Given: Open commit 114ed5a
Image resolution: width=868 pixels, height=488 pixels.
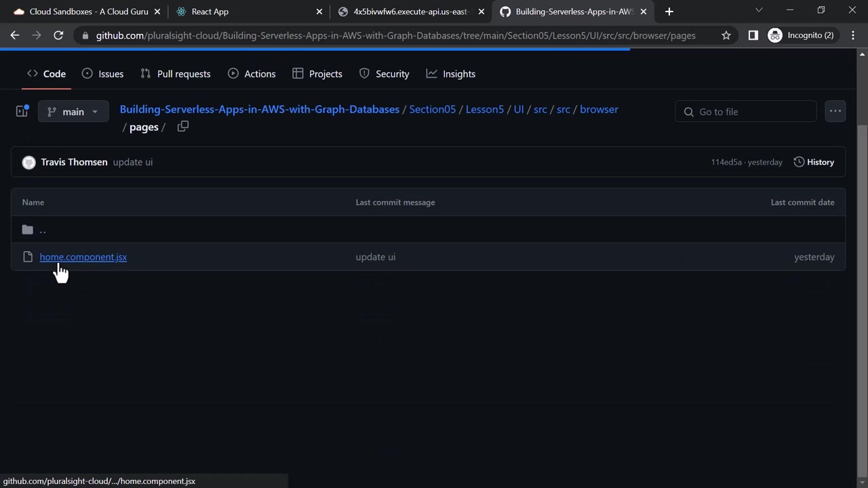Looking at the screenshot, I should (x=726, y=162).
